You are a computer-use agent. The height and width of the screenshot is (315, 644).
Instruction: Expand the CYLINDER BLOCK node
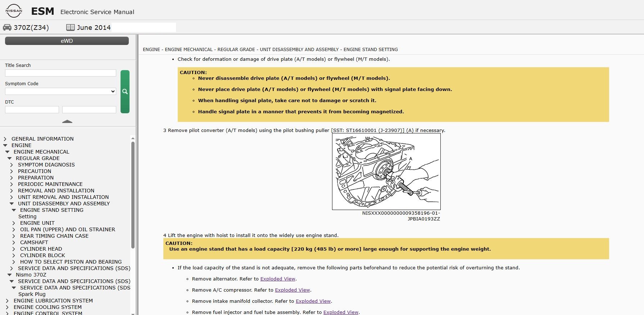tap(14, 255)
